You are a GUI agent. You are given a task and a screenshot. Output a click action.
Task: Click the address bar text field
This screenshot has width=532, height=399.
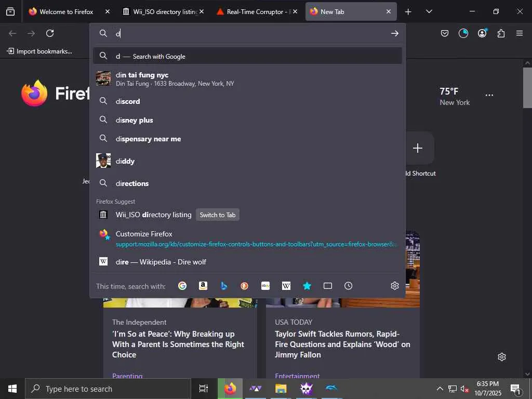click(251, 33)
